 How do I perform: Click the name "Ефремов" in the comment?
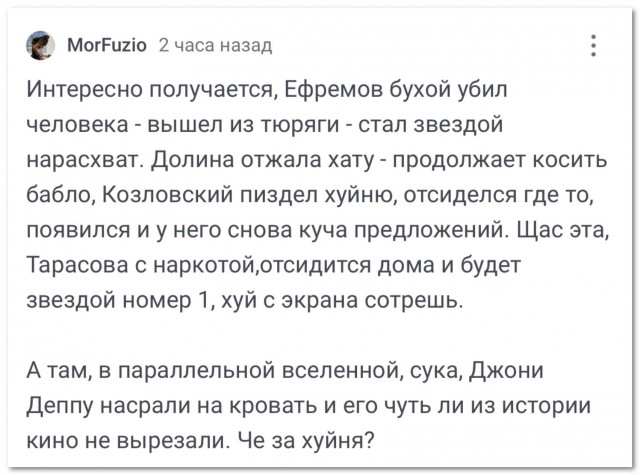[x=325, y=94]
